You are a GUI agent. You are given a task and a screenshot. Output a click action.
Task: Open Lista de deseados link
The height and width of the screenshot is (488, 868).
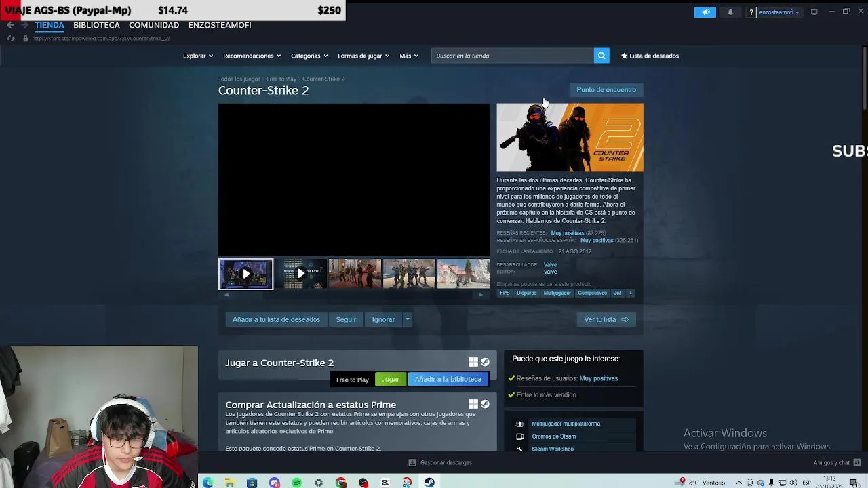click(x=650, y=56)
